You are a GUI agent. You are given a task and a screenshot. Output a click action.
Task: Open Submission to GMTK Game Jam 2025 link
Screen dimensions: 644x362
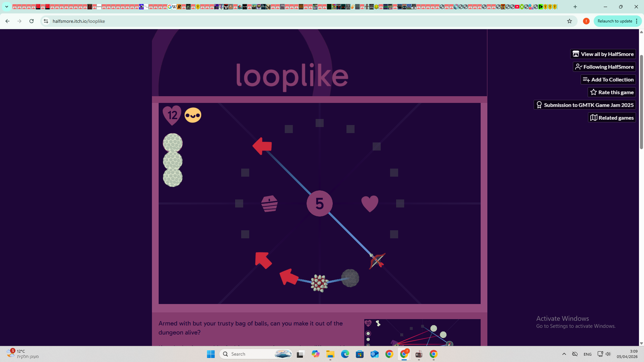[x=585, y=105]
